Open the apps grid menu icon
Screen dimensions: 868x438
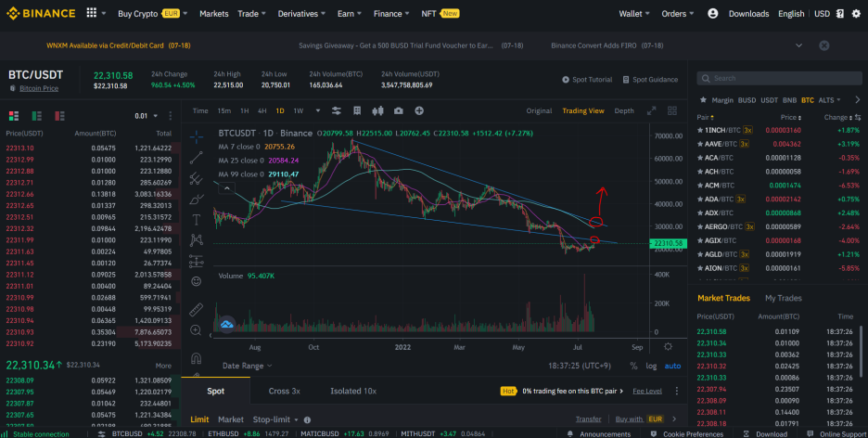[92, 13]
